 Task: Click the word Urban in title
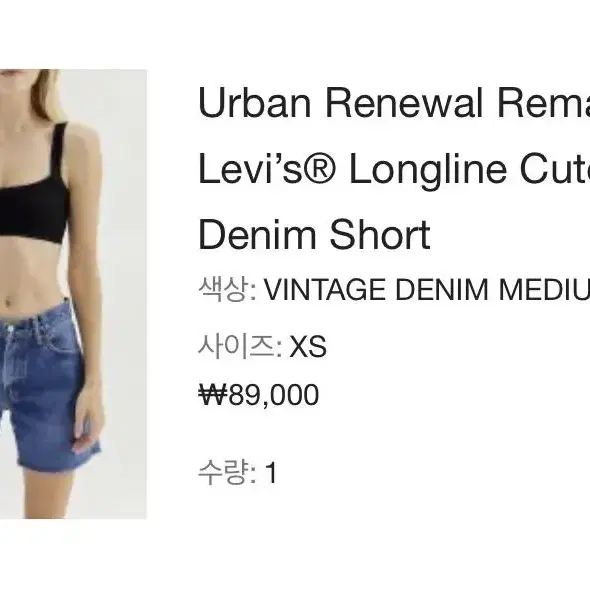[x=255, y=102]
